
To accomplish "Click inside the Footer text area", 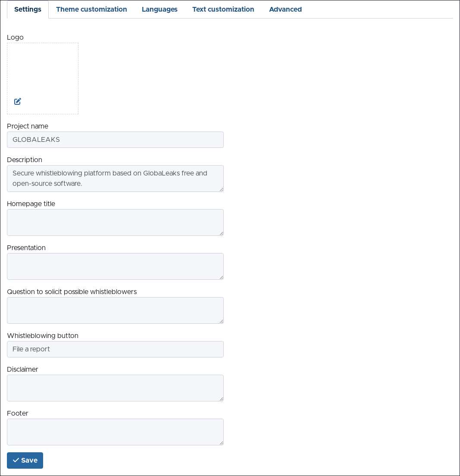I will (x=115, y=432).
